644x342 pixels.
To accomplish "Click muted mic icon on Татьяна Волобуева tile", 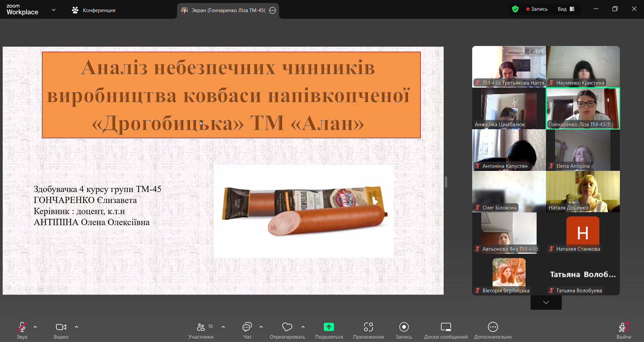I will tap(551, 291).
